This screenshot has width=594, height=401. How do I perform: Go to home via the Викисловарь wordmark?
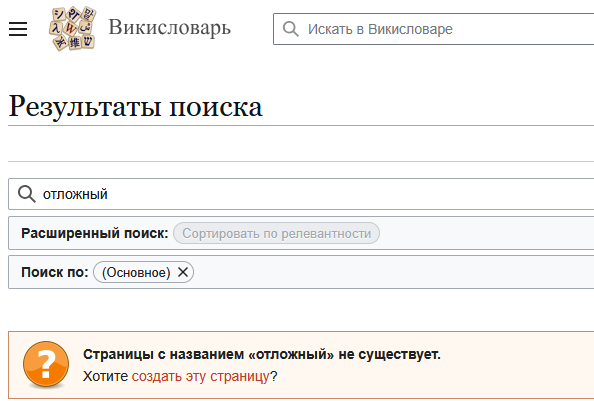169,28
